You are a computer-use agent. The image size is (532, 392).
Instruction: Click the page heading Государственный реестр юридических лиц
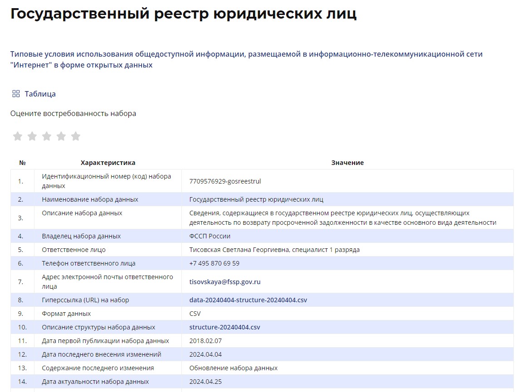(183, 14)
